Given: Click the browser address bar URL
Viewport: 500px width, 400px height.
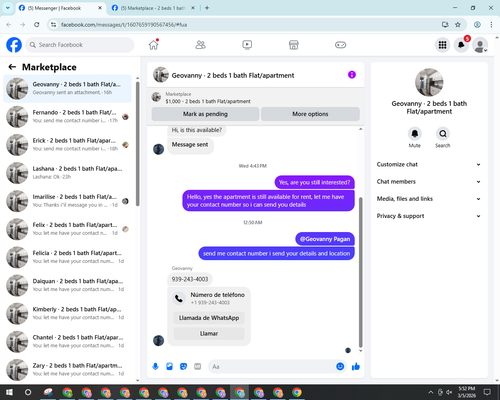Looking at the screenshot, I should click(124, 25).
